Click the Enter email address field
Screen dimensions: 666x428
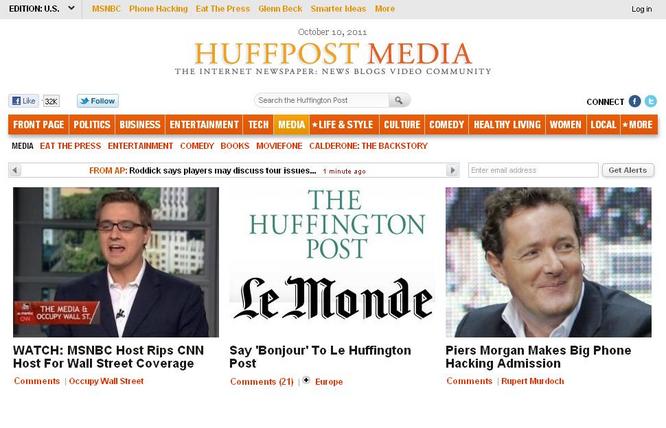click(533, 170)
